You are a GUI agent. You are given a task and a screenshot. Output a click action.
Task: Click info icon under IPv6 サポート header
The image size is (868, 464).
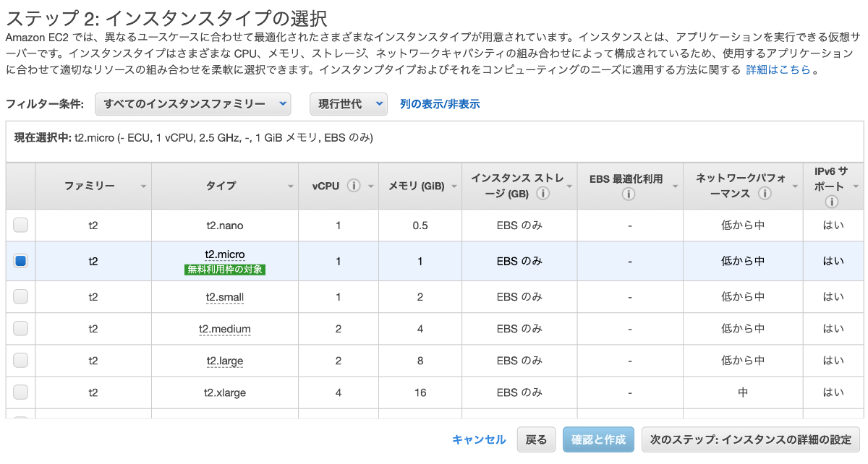pos(833,202)
